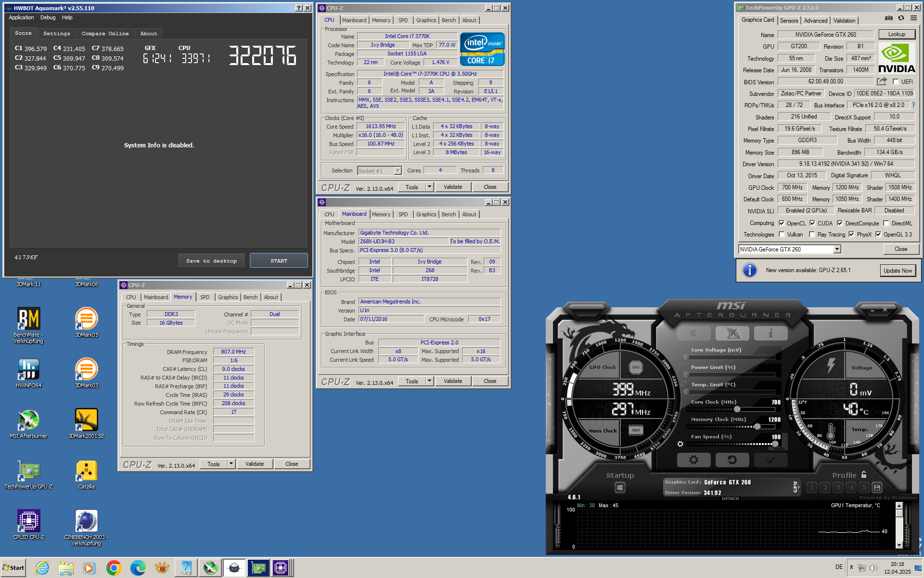This screenshot has height=578, width=924.
Task: Open the Tools dropdown arrow in CPU-Z Mainboard window
Action: pos(429,381)
